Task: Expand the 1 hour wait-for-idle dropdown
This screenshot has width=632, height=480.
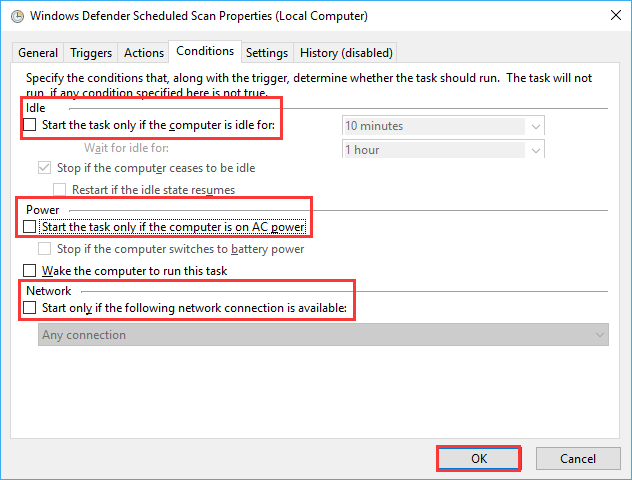Action: pyautogui.click(x=443, y=150)
